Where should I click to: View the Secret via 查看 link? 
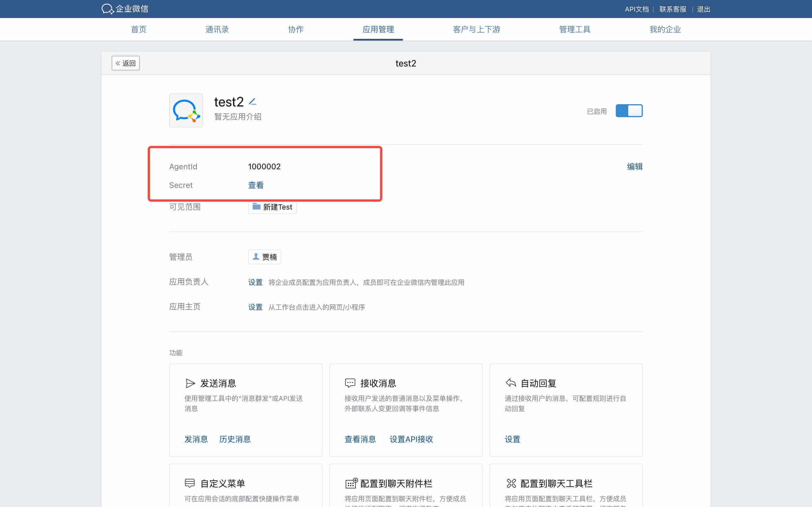point(256,185)
